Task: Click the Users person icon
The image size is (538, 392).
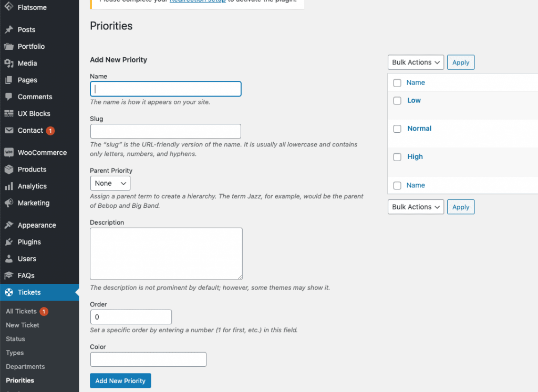Action: [x=9, y=259]
